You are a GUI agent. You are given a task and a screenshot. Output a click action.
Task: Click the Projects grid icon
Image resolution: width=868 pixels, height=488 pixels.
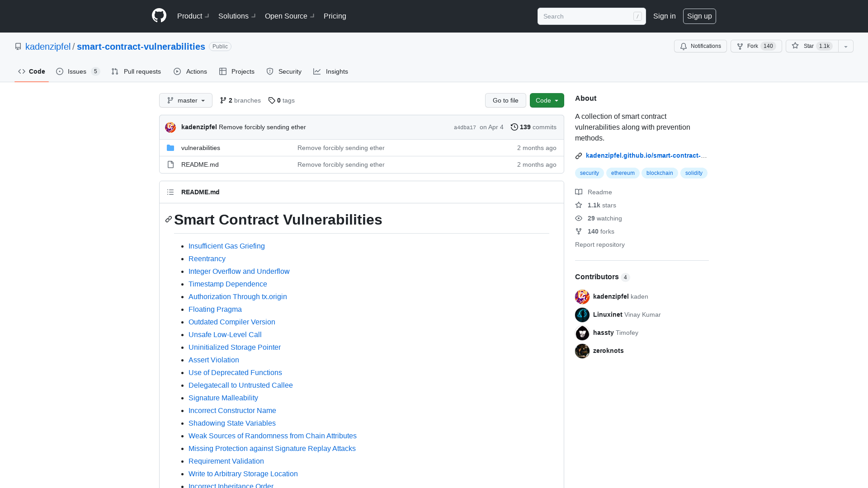point(223,71)
